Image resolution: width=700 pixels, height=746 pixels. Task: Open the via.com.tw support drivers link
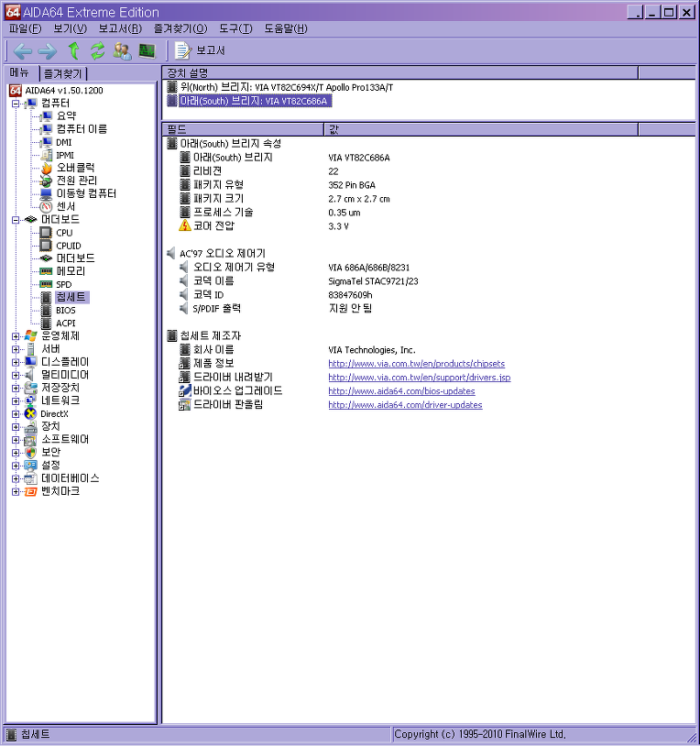tap(420, 378)
